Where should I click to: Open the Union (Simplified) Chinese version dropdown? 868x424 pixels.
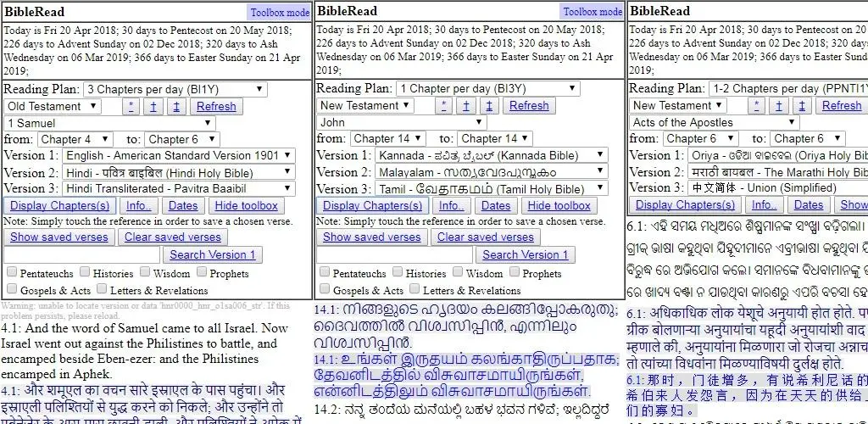click(778, 187)
